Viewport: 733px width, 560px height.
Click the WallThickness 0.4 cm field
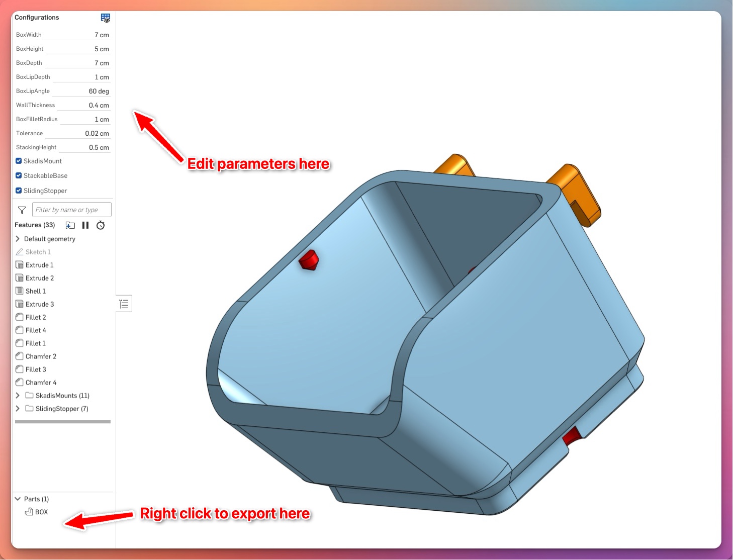coord(83,105)
